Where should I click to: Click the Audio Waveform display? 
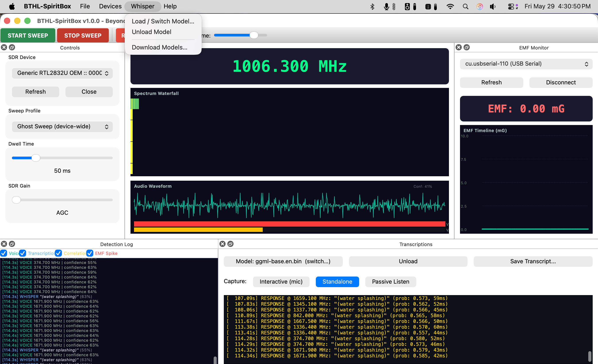(289, 207)
